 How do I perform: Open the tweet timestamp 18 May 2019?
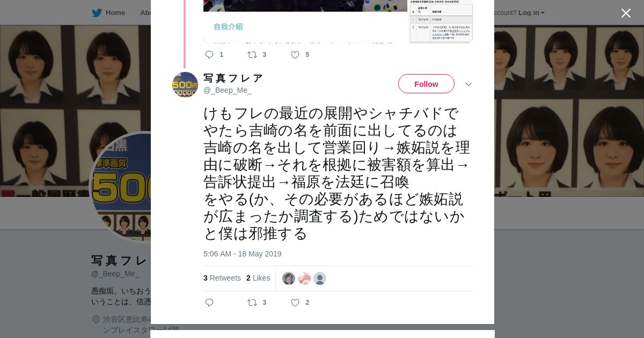(x=242, y=254)
